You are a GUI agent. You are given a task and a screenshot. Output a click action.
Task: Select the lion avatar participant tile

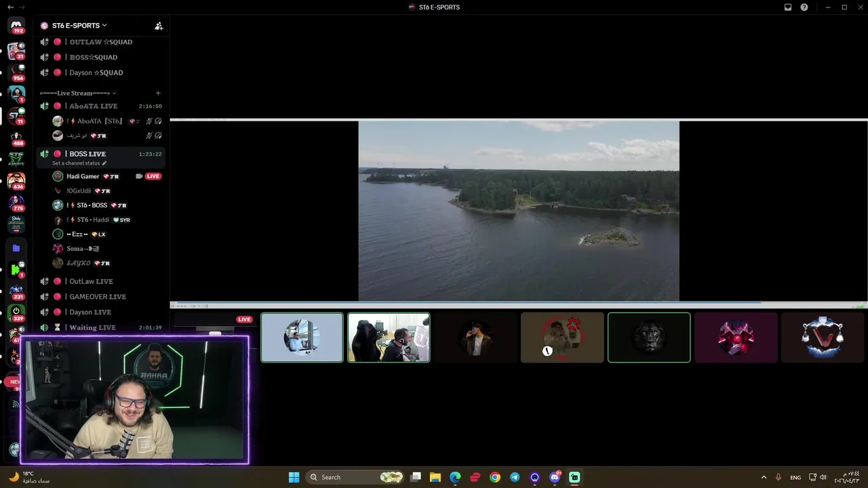649,338
